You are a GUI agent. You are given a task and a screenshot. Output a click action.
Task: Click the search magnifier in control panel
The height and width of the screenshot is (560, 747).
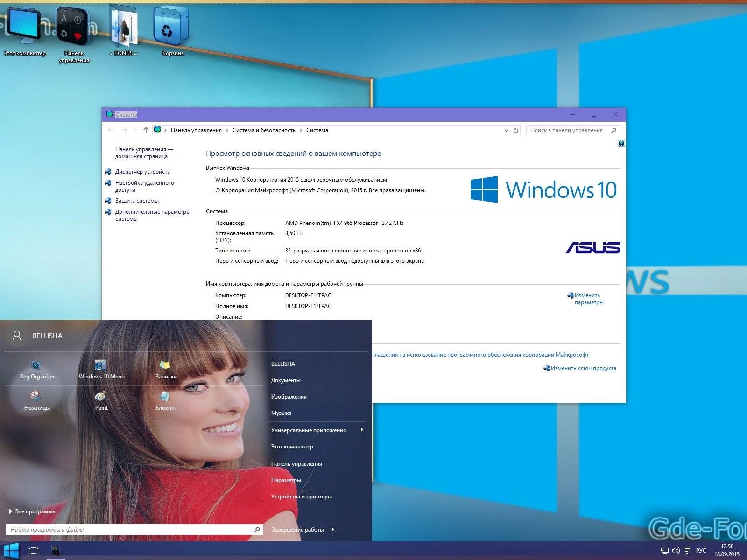(613, 130)
